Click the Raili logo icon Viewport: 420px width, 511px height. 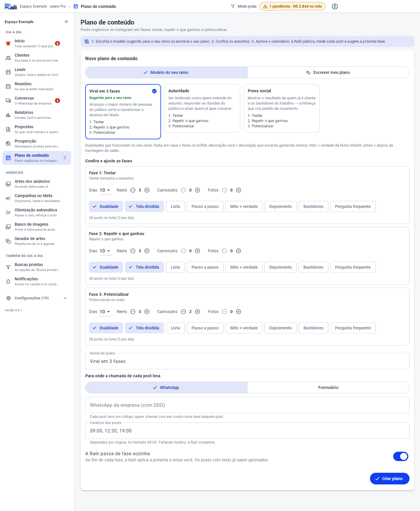click(11, 6)
